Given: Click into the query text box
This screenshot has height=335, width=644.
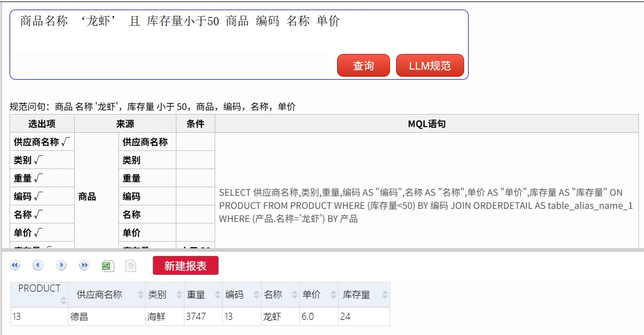Looking at the screenshot, I should click(239, 44).
